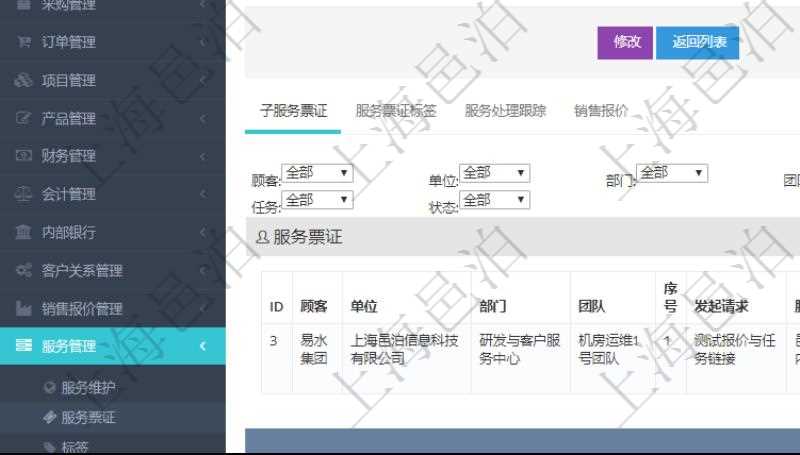Open the 单位 filter dropdown
Screen dimensions: 800x455
494,173
